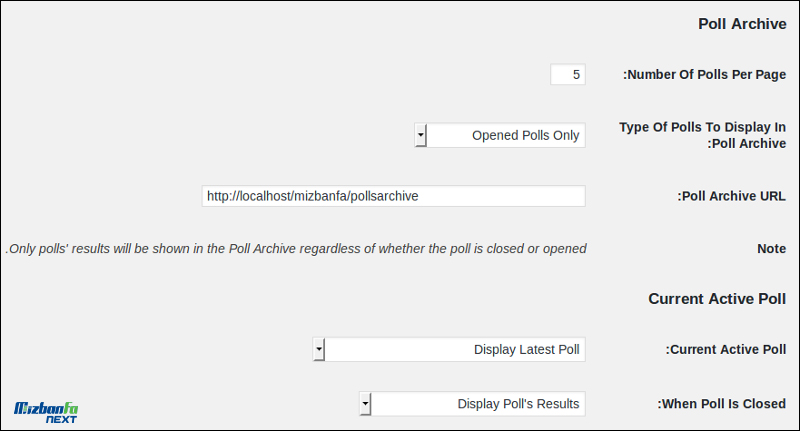Viewport: 800px width, 431px height.
Task: Click the When Poll Is Closed label
Action: click(721, 403)
